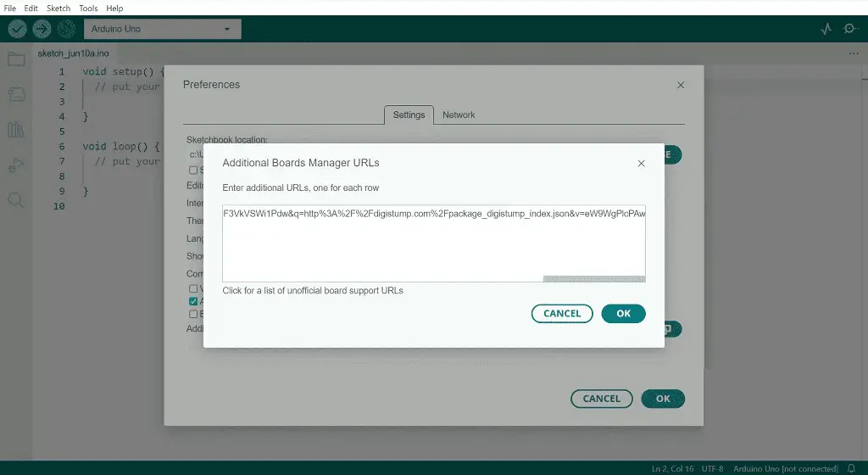
Task: Click CANCEL in the Preferences dialog
Action: [601, 399]
